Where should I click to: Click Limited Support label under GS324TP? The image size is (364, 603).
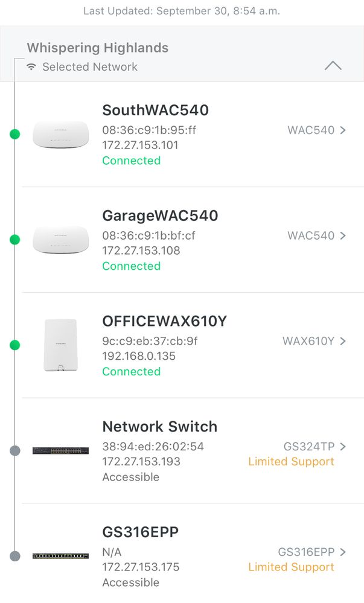click(x=291, y=462)
